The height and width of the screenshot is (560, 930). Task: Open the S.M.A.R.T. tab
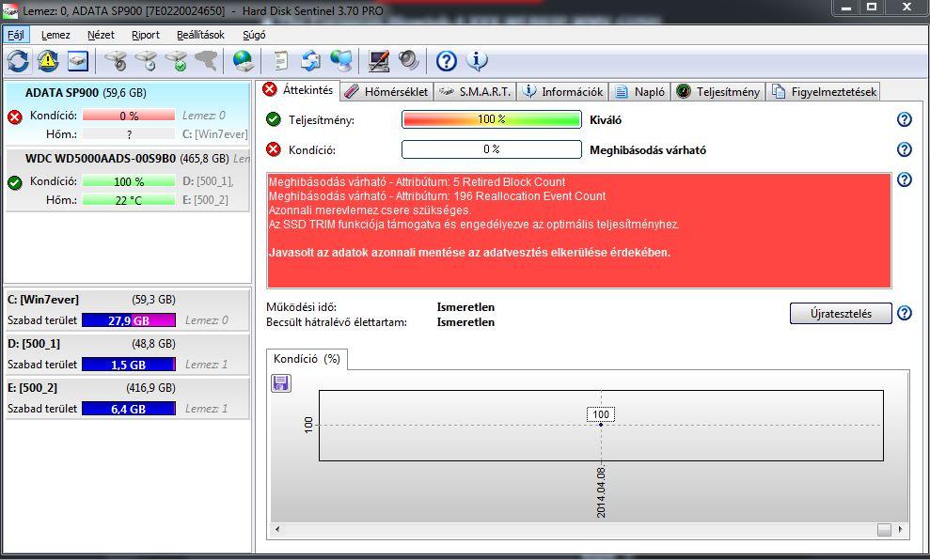(x=475, y=92)
